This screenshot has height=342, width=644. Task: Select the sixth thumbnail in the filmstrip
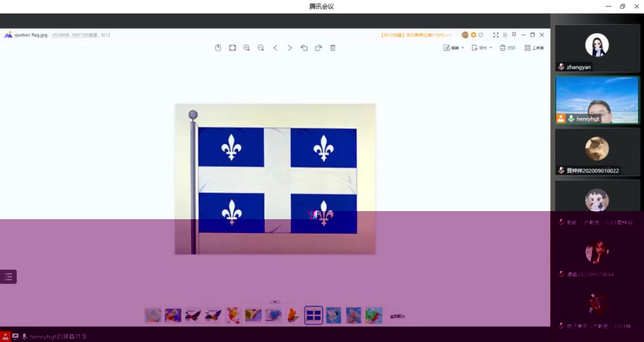click(x=253, y=315)
